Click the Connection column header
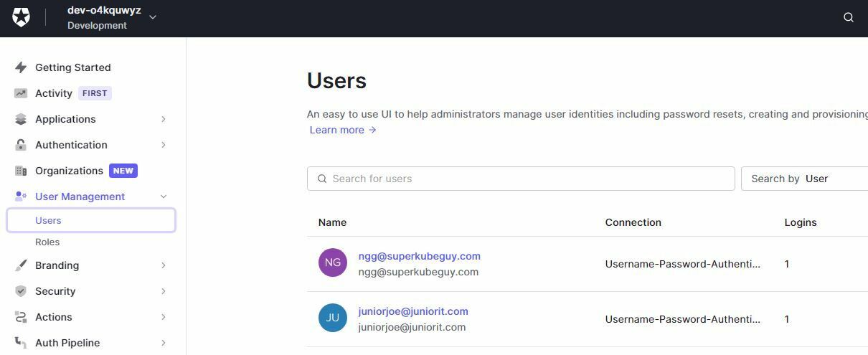This screenshot has width=868, height=355. [x=633, y=222]
